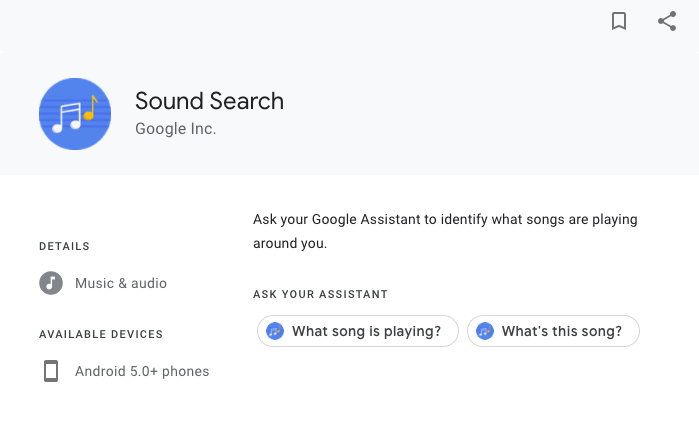Click the white double note in app logo
The width and height of the screenshot is (699, 432).
pos(67,118)
